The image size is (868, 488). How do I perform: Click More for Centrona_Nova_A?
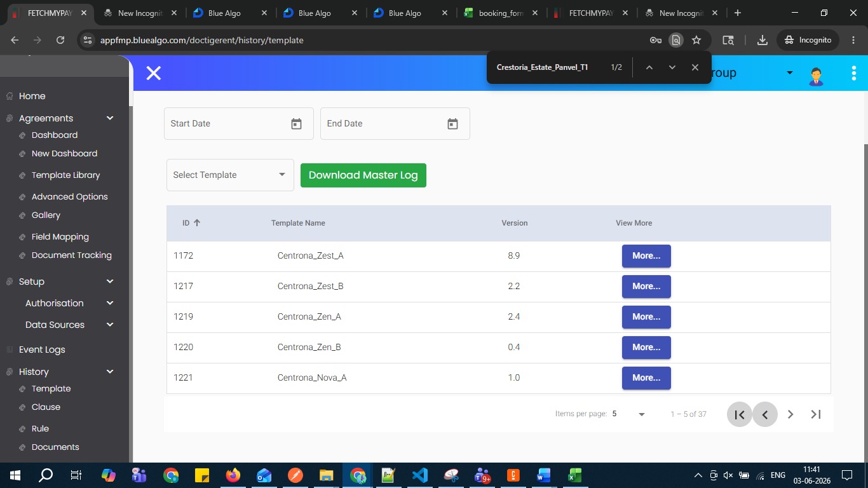(646, 378)
